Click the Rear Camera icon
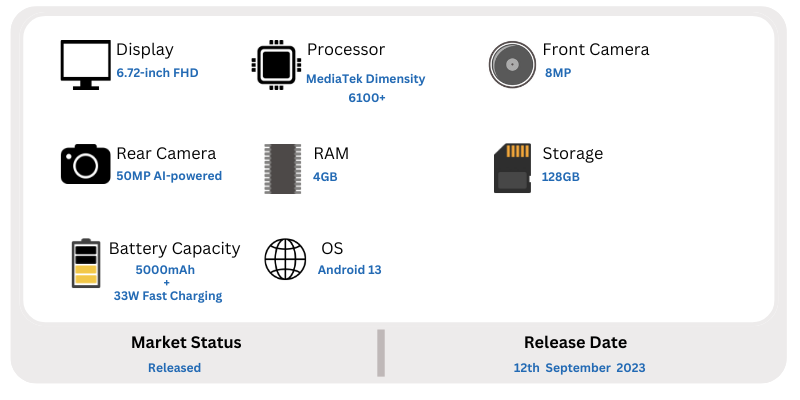 tap(85, 164)
